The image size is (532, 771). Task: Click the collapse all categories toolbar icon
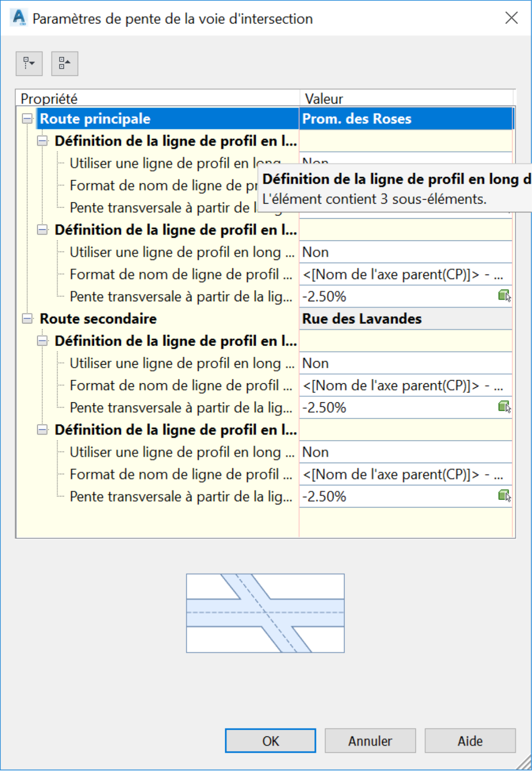65,63
